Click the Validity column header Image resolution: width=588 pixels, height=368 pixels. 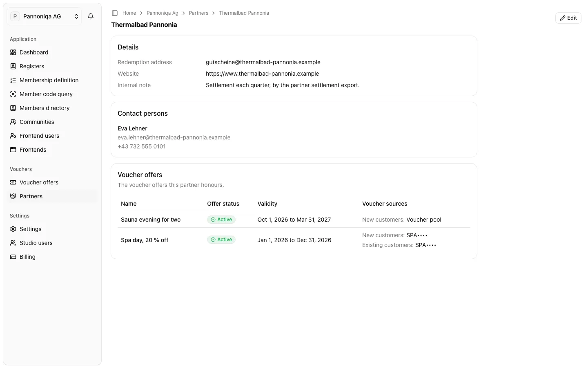(267, 204)
